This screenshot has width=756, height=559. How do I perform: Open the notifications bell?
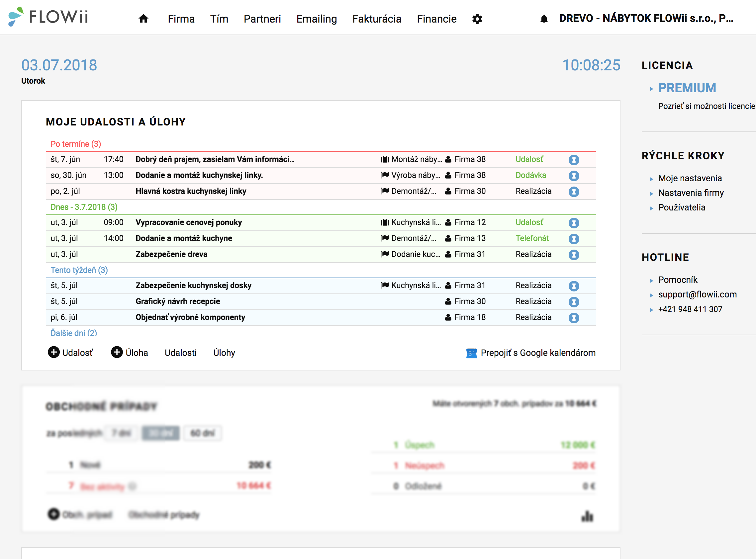point(544,19)
